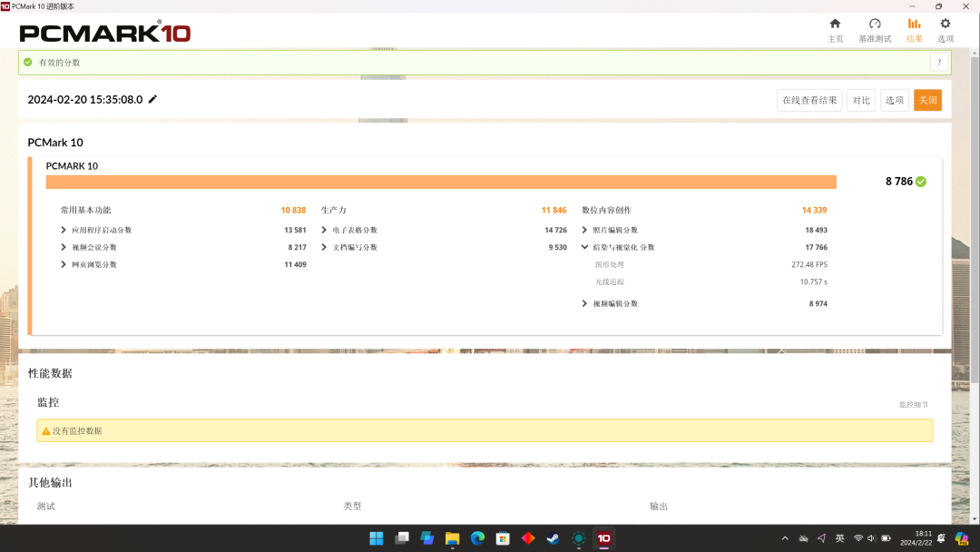Expand 电子表格分数 row
980x552 pixels.
tap(324, 230)
